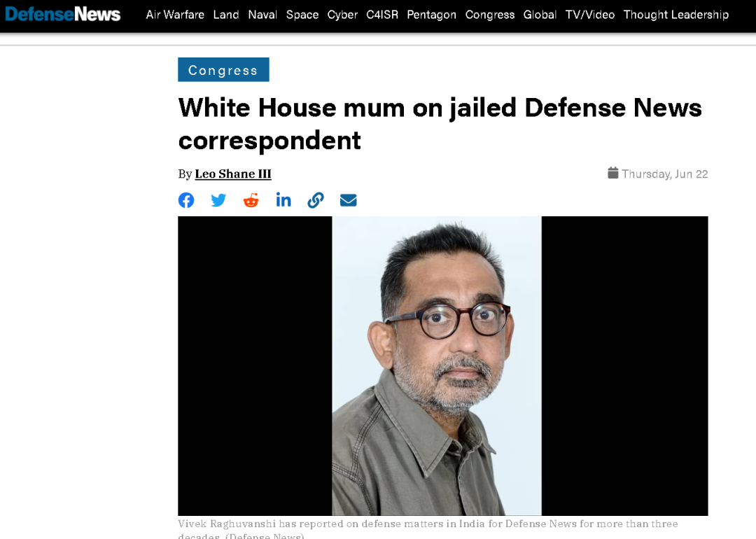The image size is (756, 539).
Task: Click the blue Congress category tag
Action: [x=223, y=69]
